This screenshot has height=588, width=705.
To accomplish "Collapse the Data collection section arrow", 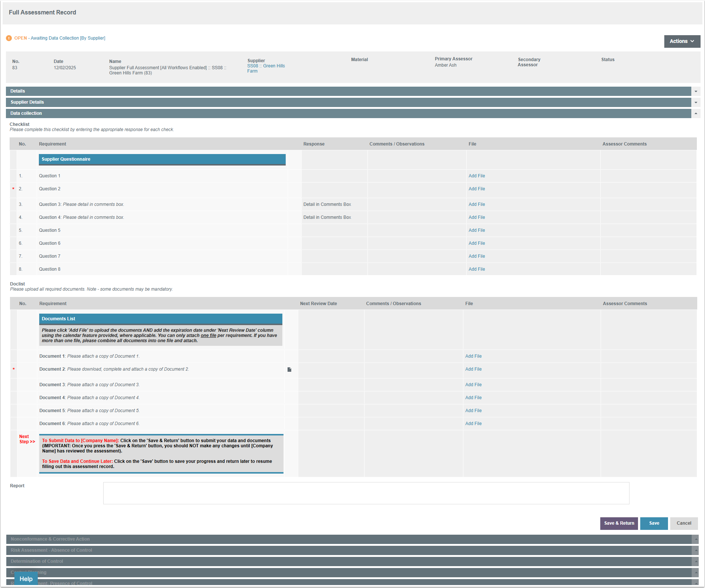I will click(696, 114).
